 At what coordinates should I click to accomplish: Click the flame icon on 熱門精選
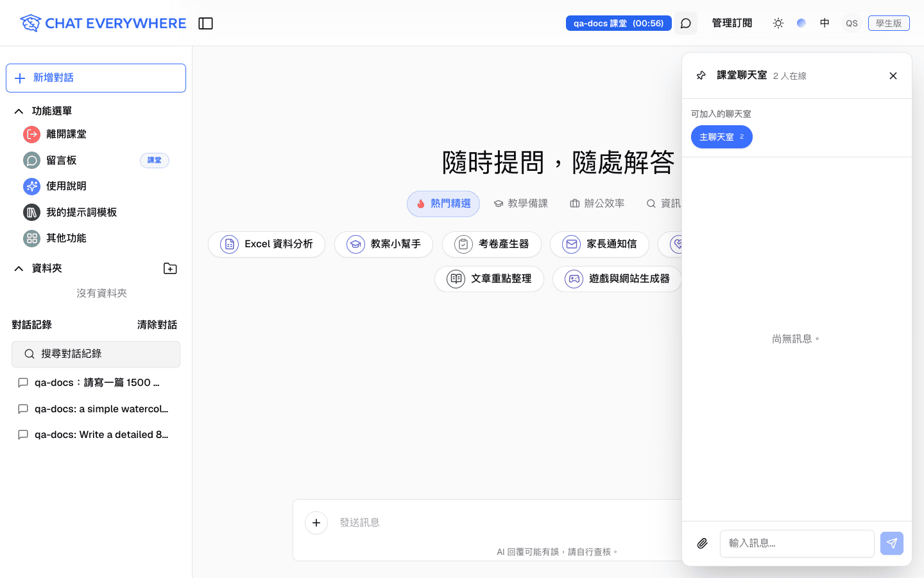(x=421, y=204)
